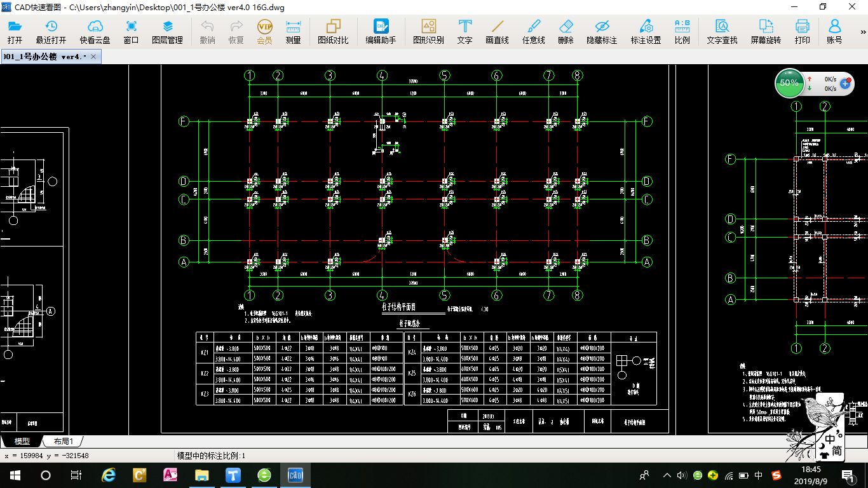
Task: Open the Windows Start menu
Action: tap(15, 475)
